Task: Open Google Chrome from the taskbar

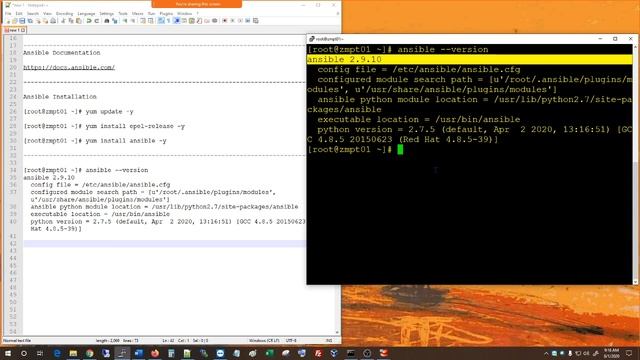Action: [x=89, y=353]
